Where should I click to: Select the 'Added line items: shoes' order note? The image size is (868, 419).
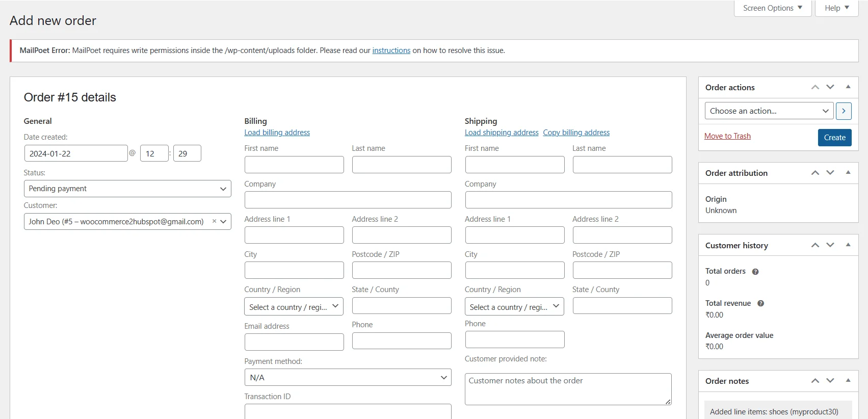(x=778, y=410)
